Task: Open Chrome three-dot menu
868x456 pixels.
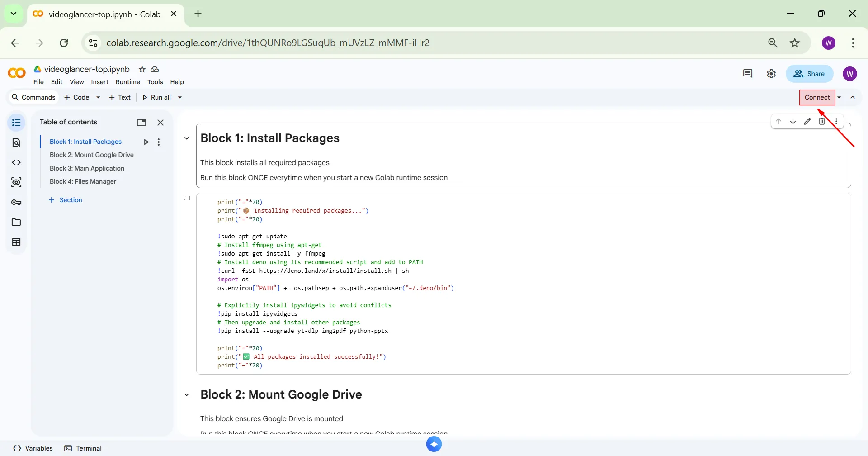Action: tap(853, 43)
